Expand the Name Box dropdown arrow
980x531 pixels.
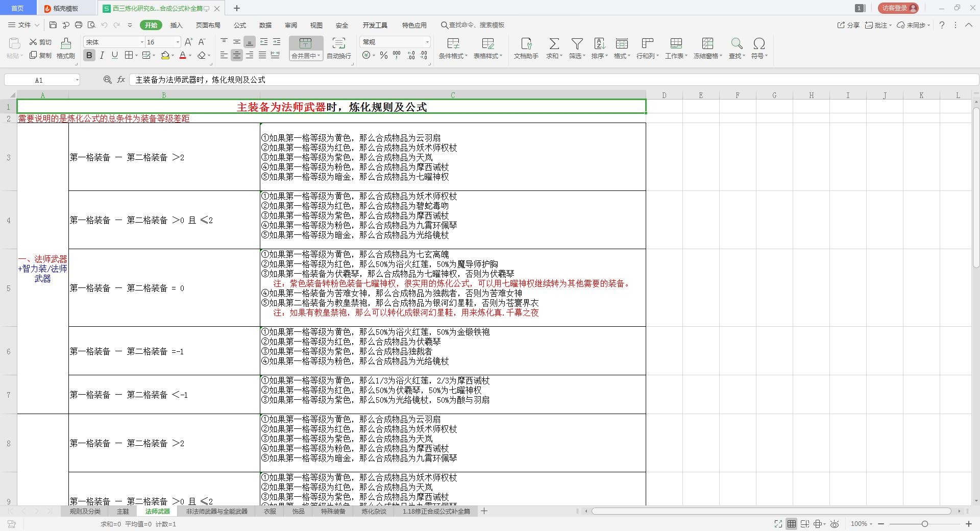[77, 80]
